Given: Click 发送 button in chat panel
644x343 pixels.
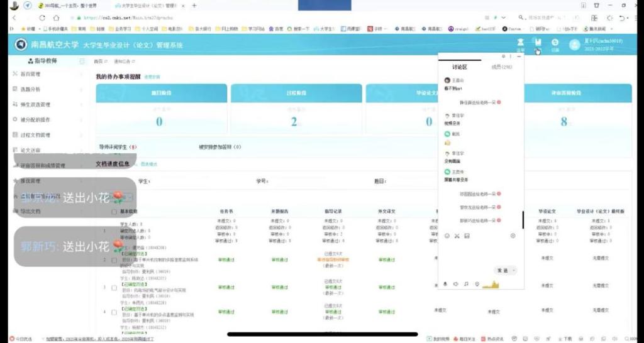Looking at the screenshot, I should click(502, 271).
